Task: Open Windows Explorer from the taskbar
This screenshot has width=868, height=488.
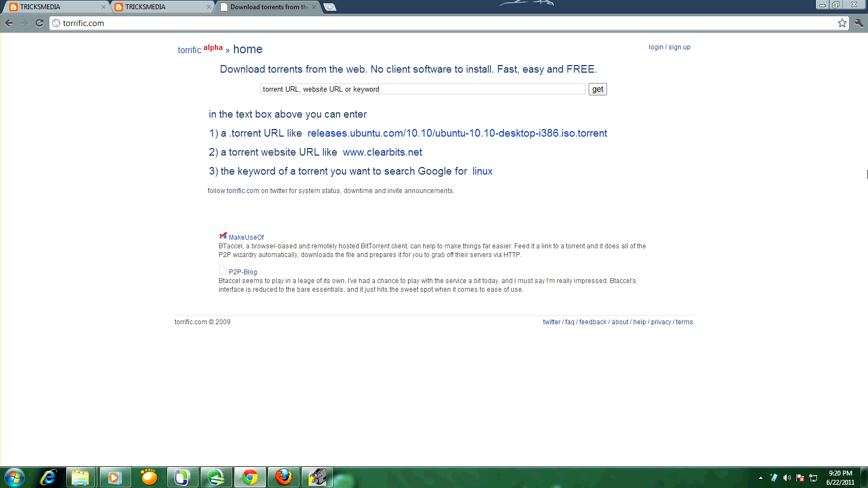Action: 81,478
